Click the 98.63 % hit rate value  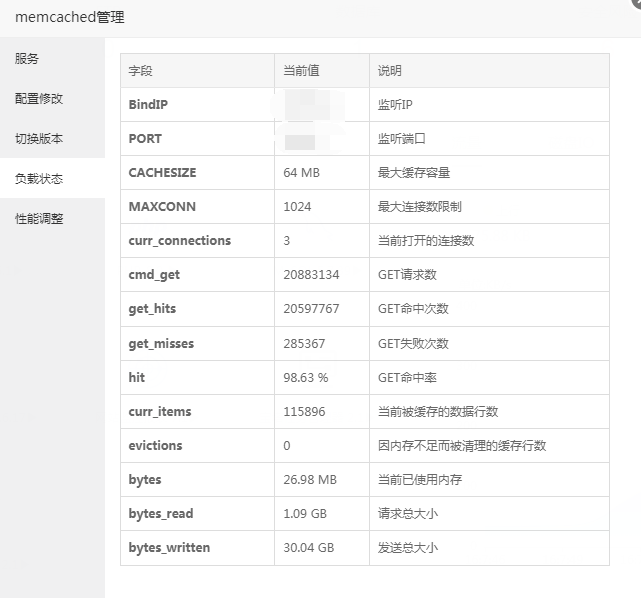pos(306,377)
